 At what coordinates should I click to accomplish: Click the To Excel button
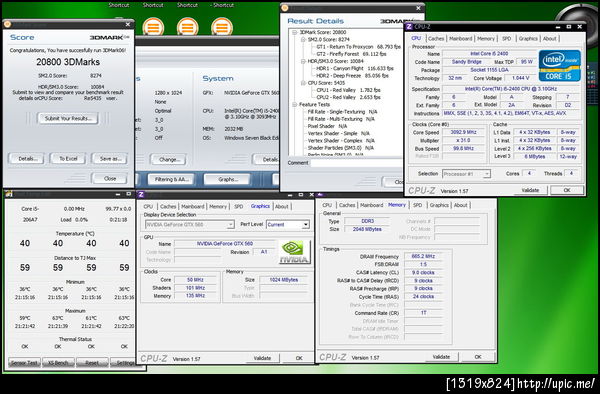click(x=68, y=159)
